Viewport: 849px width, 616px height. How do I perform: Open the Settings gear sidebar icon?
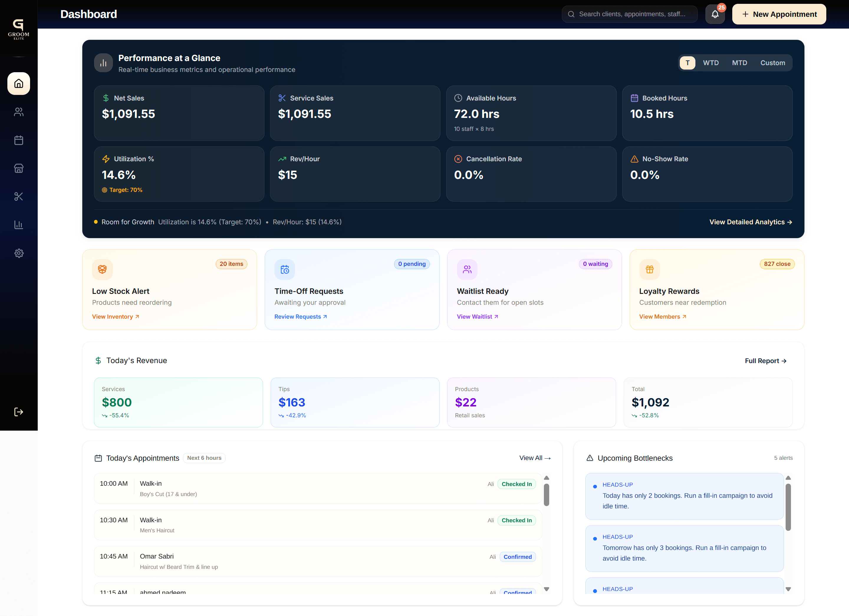tap(19, 253)
